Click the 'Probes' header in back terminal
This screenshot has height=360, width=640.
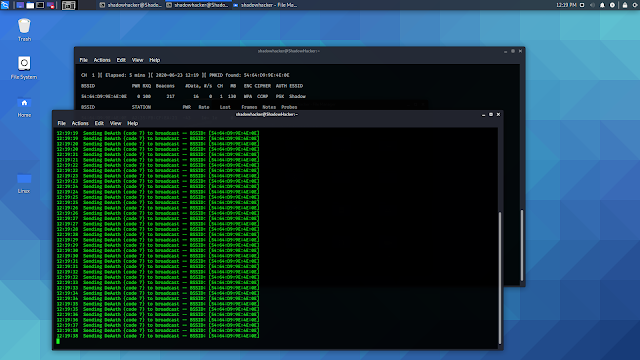pyautogui.click(x=289, y=107)
